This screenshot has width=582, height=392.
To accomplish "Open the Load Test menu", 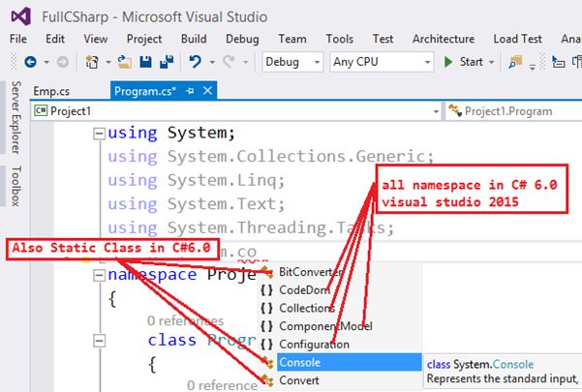I will click(x=517, y=39).
